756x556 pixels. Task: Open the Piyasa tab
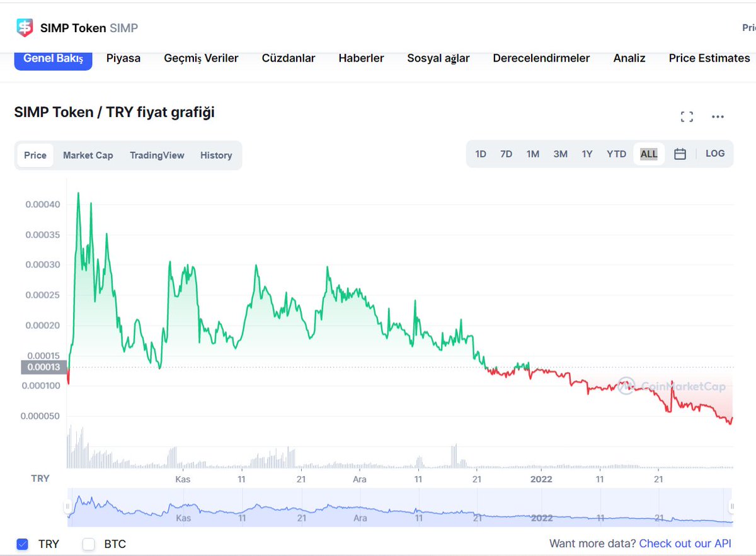coord(123,58)
